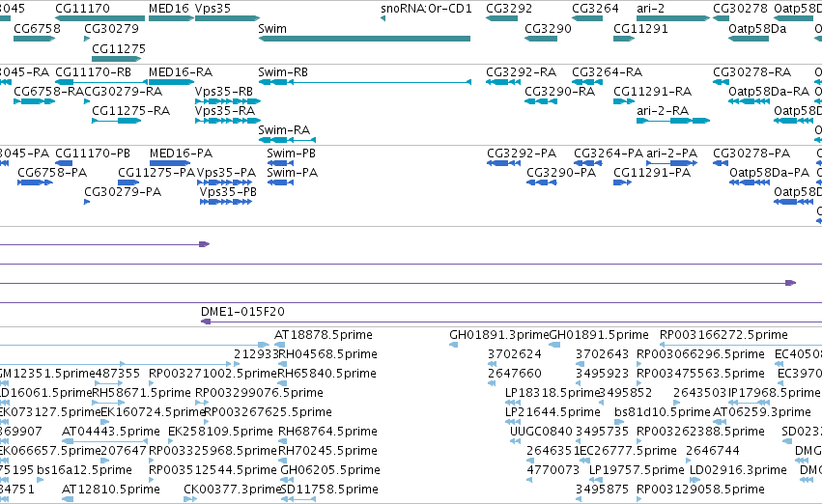Viewport: 822px width, 504px height.
Task: Click the Vps35-PB CDS label
Action: coord(228,192)
